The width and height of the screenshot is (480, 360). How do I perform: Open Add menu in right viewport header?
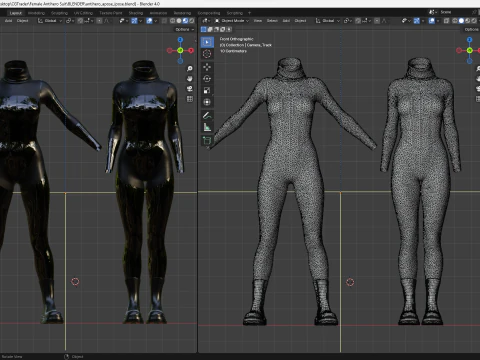click(x=286, y=21)
